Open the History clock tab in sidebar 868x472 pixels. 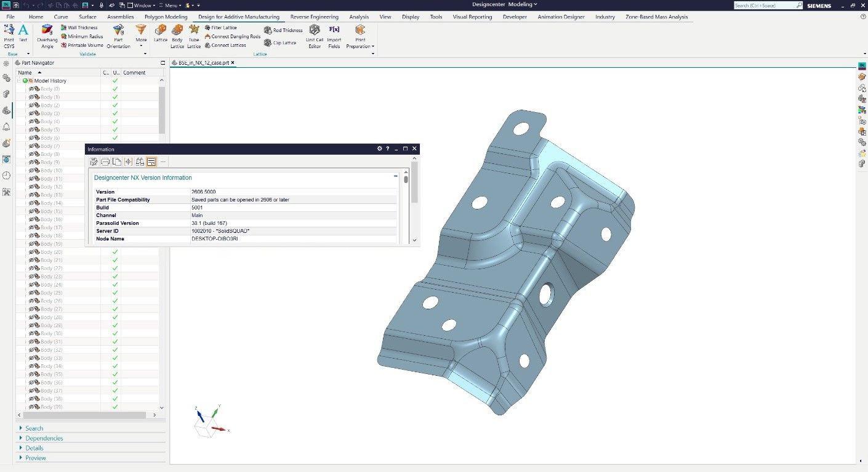pyautogui.click(x=6, y=176)
